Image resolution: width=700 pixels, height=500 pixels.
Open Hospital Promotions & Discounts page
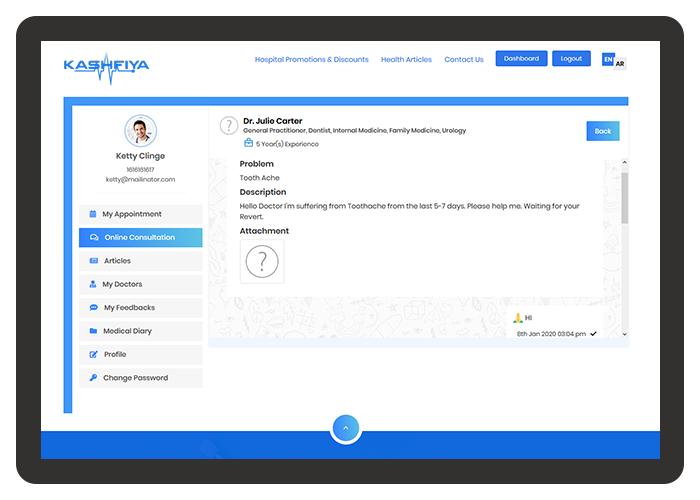point(311,60)
